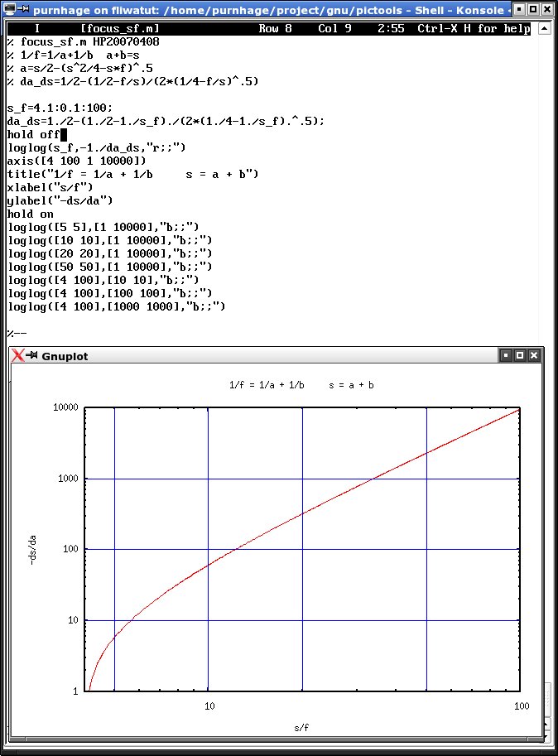Screen dimensions: 558x756
Task: Click the plot title '1/f = 1/a + 1/b'
Action: (x=267, y=385)
